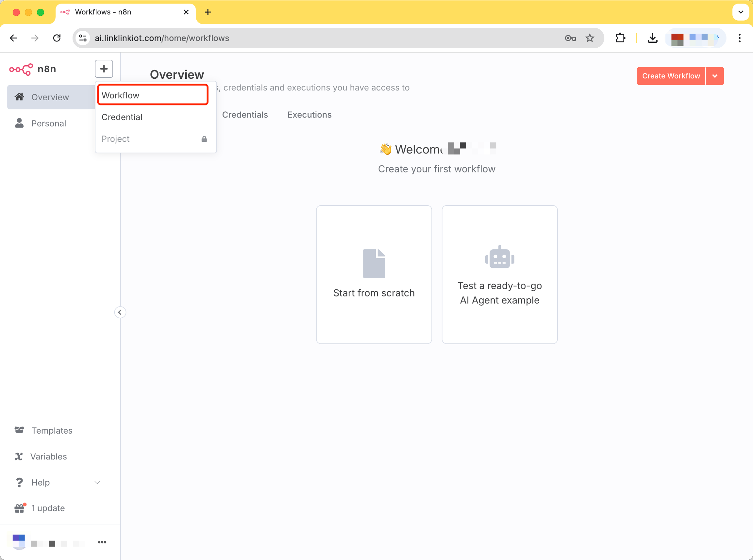Click the Templates box icon
This screenshot has width=753, height=560.
[x=19, y=430]
